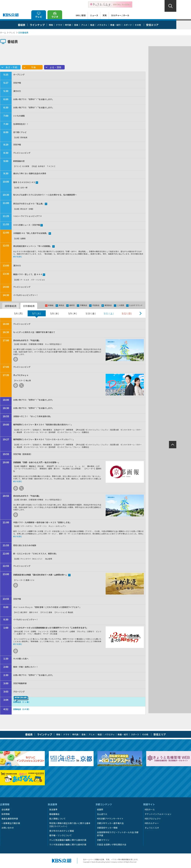Open ラインナップ in top navigation bar
This screenshot has height=868, width=191.
37,25
